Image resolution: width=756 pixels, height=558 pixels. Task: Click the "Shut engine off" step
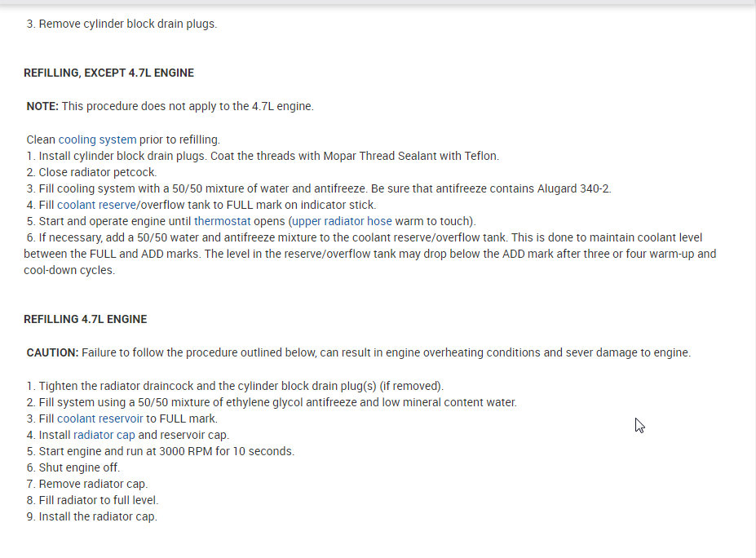tap(79, 467)
